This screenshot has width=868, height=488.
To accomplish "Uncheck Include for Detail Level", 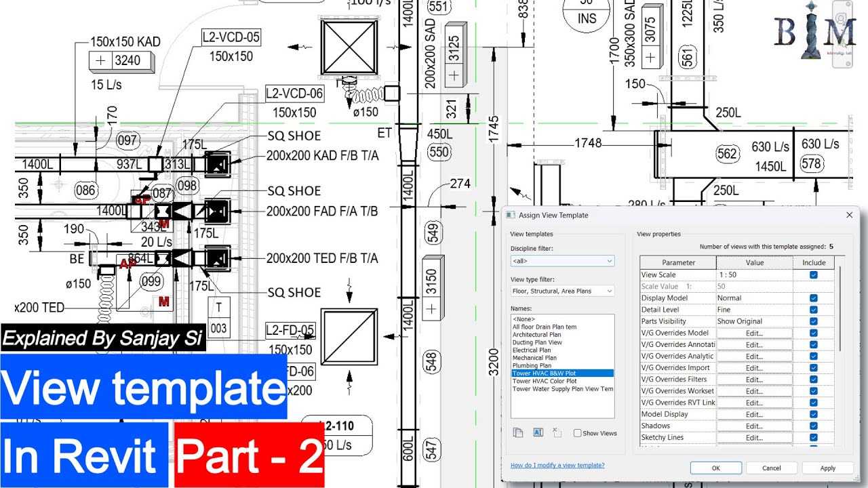I will 814,310.
